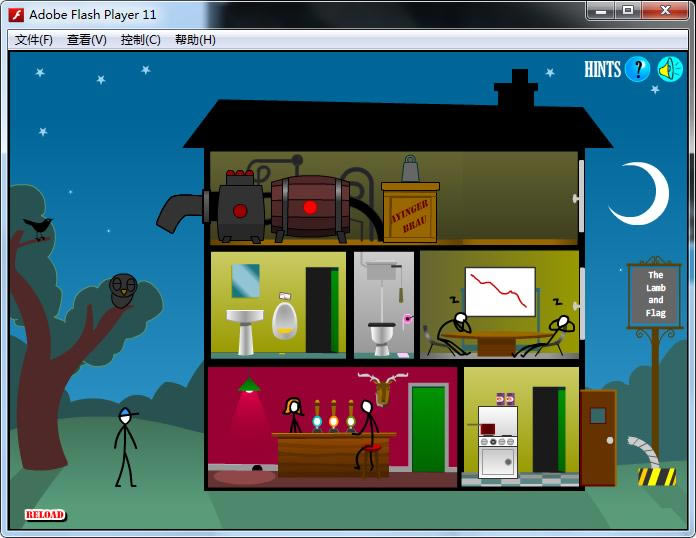
Task: Open the 文件(F) menu
Action: tap(33, 40)
